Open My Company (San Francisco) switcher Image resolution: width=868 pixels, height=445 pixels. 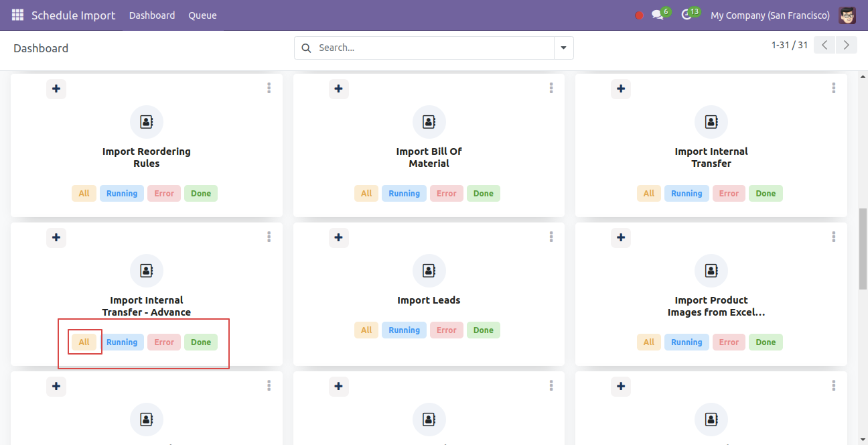point(770,15)
